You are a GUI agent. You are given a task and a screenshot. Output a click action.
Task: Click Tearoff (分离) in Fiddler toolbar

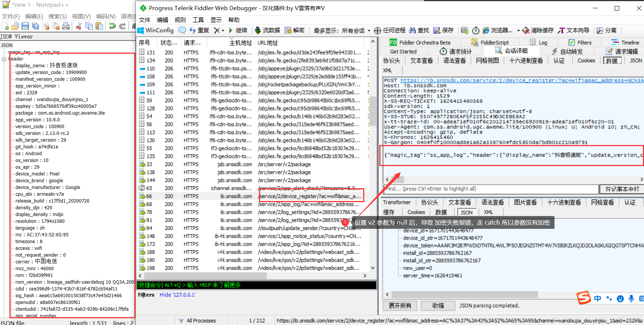tap(606, 30)
